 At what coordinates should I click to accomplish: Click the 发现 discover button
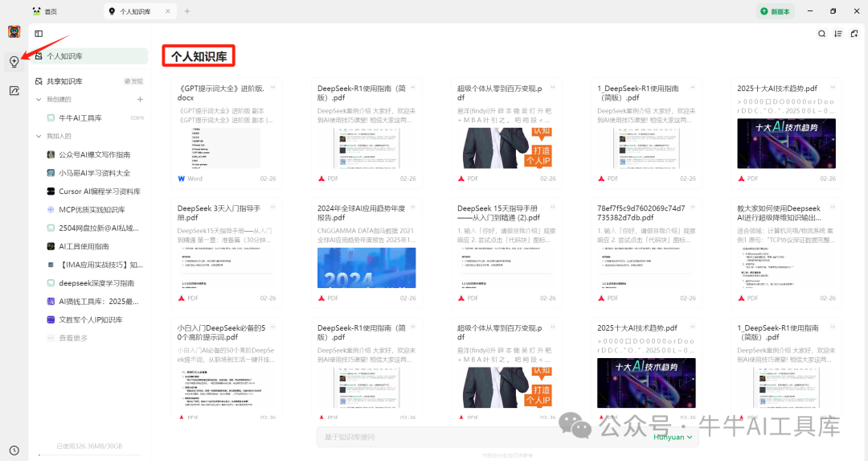pyautogui.click(x=133, y=81)
